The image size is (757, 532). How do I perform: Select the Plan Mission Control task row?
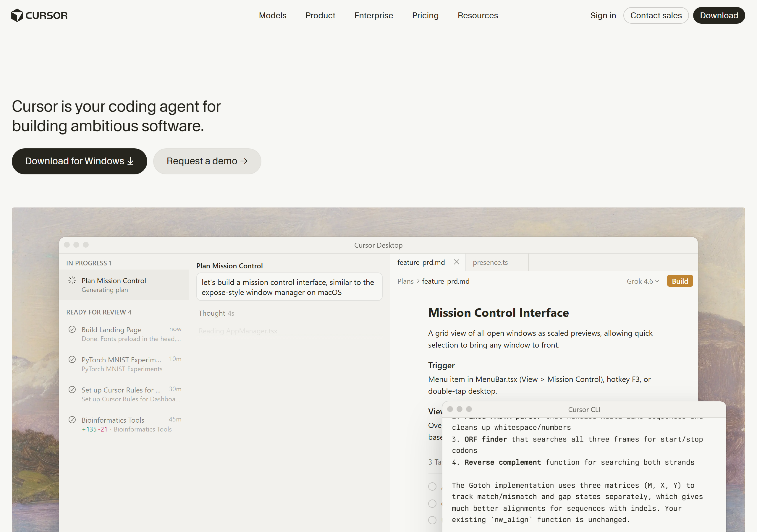point(124,285)
